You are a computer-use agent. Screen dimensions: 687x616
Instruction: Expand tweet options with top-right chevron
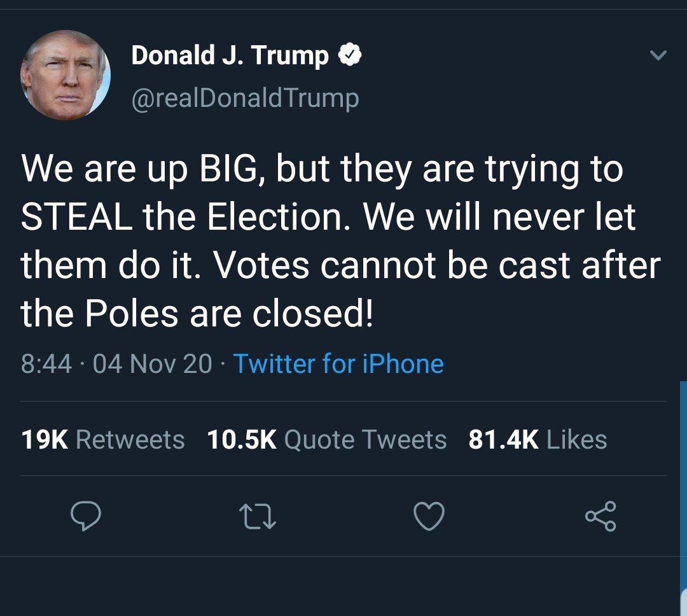(658, 56)
